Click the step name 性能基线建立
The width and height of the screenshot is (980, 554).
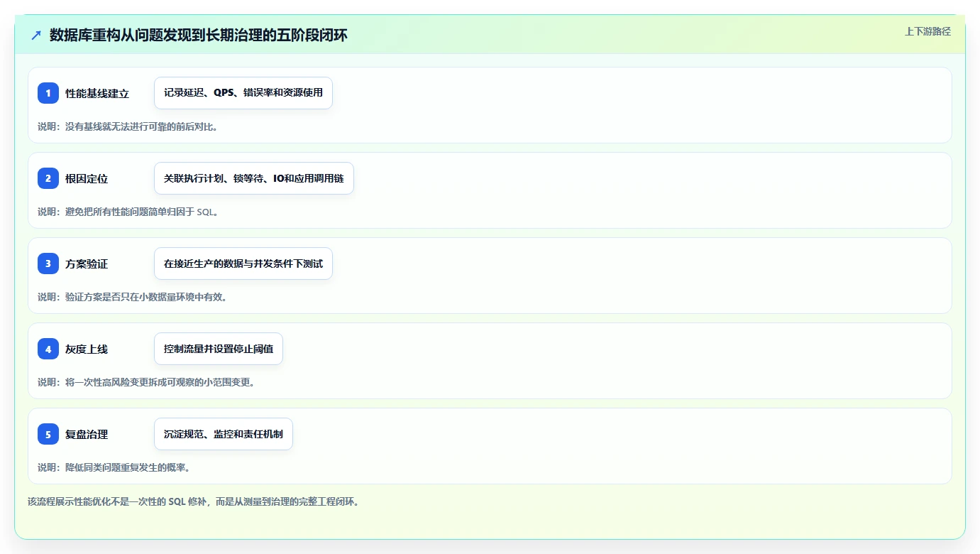(97, 94)
